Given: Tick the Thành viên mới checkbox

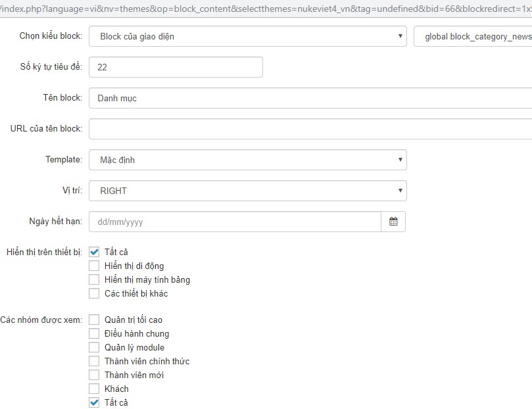Looking at the screenshot, I should [x=94, y=375].
